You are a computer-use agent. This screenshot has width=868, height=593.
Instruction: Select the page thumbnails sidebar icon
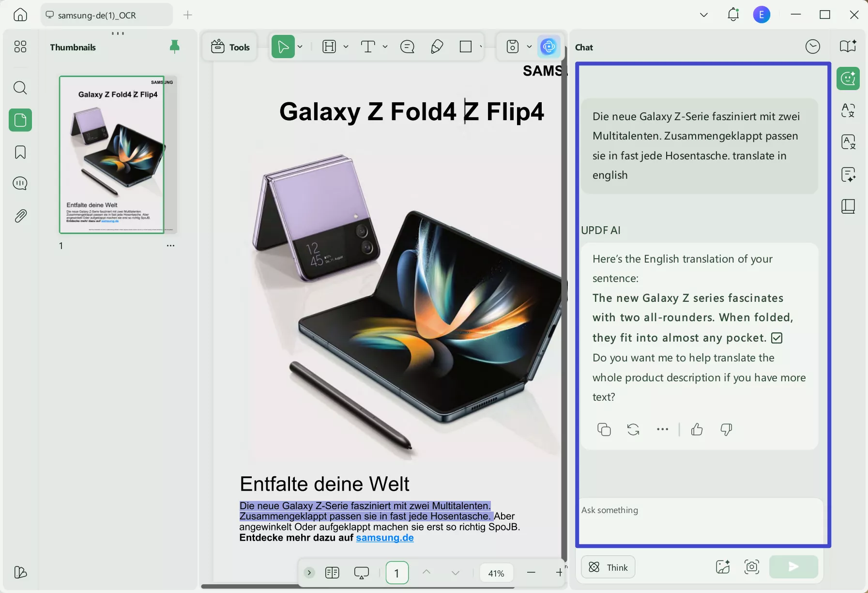point(20,120)
